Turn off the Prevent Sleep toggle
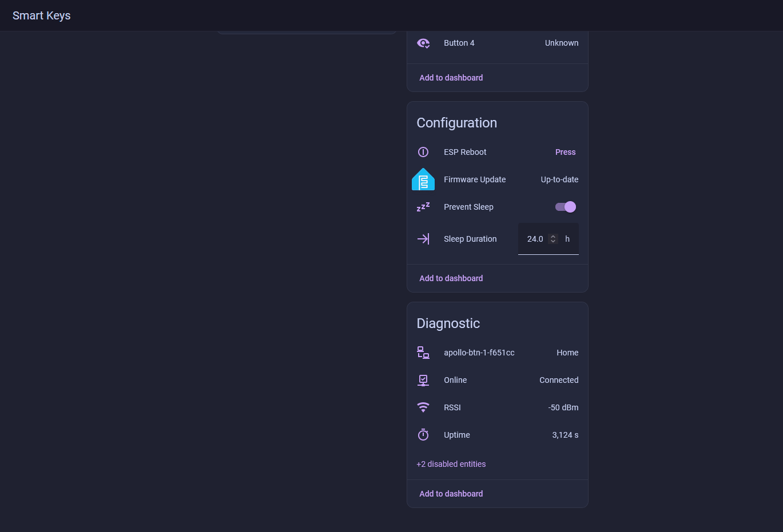783x532 pixels. click(566, 207)
